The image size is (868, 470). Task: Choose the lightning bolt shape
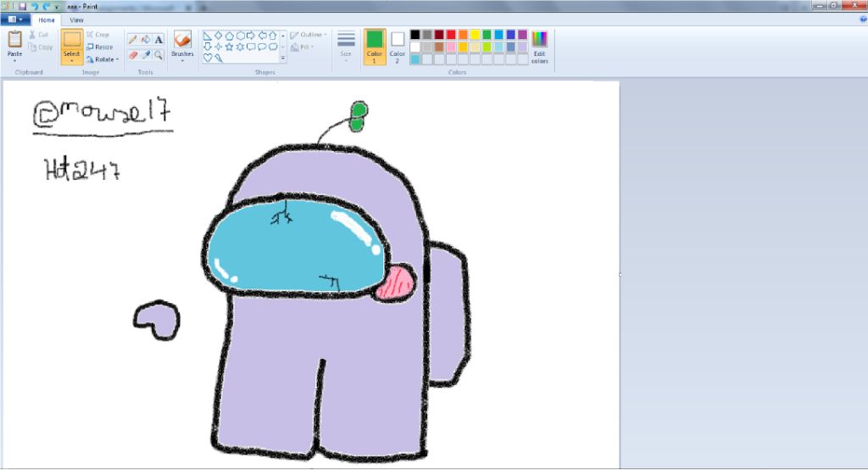[219, 58]
